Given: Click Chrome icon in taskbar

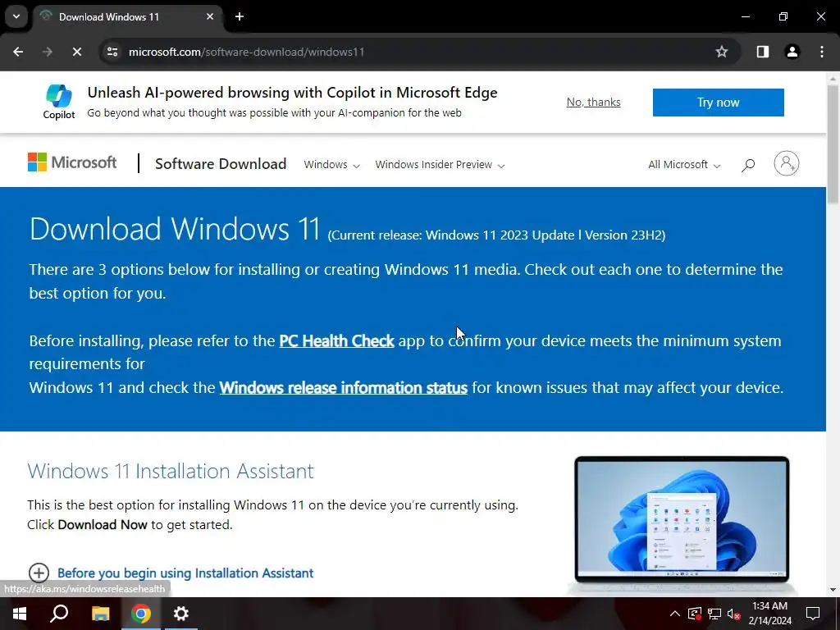Looking at the screenshot, I should (141, 614).
